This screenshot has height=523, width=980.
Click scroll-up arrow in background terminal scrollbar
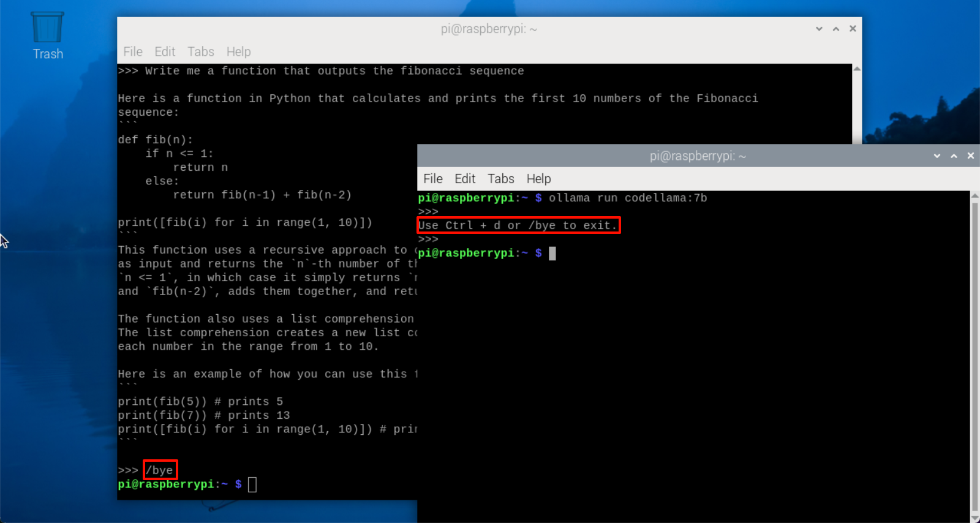[x=857, y=69]
